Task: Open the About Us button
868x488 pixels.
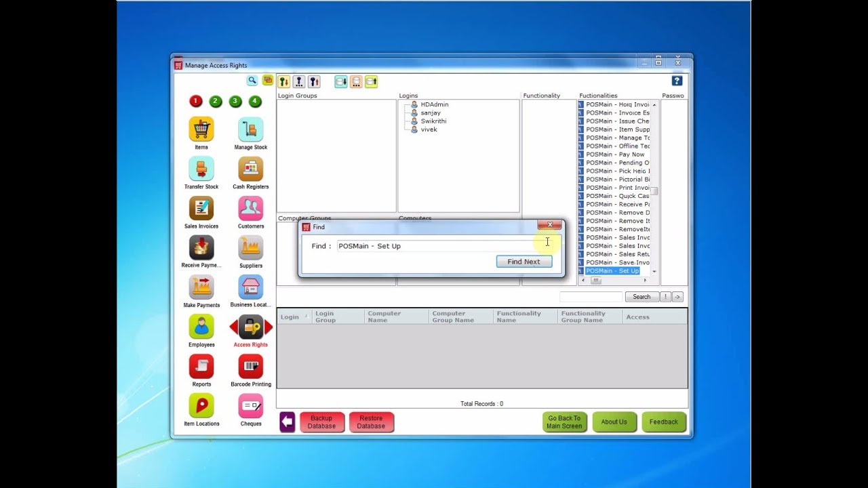Action: [614, 422]
